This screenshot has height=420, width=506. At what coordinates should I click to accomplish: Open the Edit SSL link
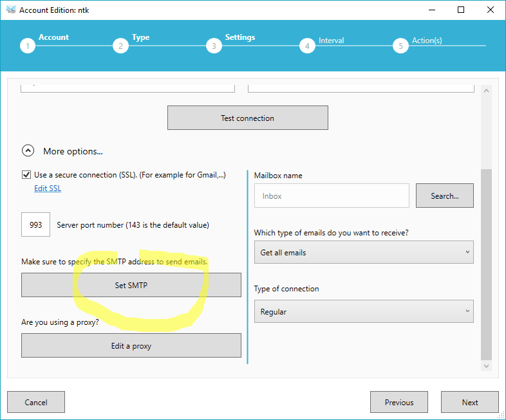click(x=48, y=188)
